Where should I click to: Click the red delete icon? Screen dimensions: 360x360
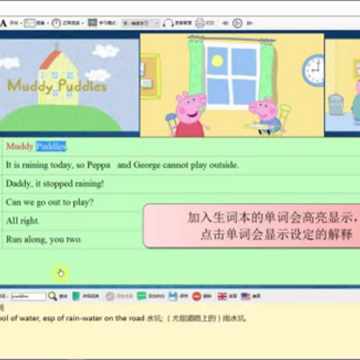click(x=197, y=296)
